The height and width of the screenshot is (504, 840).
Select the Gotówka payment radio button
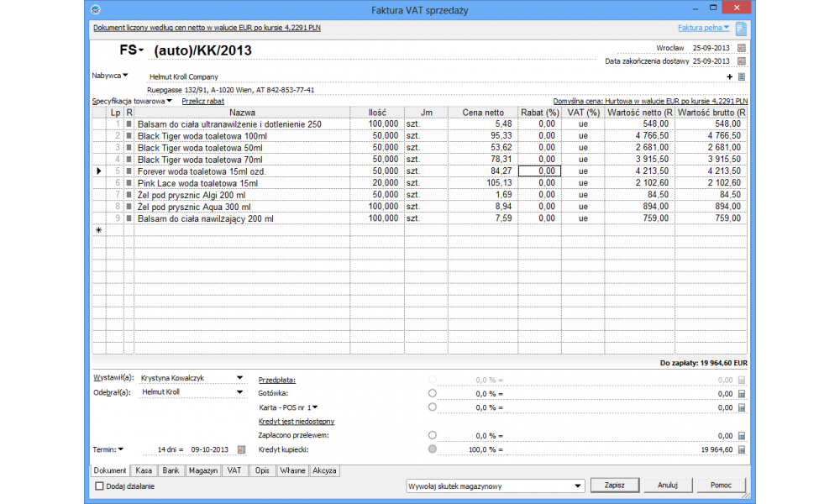433,393
